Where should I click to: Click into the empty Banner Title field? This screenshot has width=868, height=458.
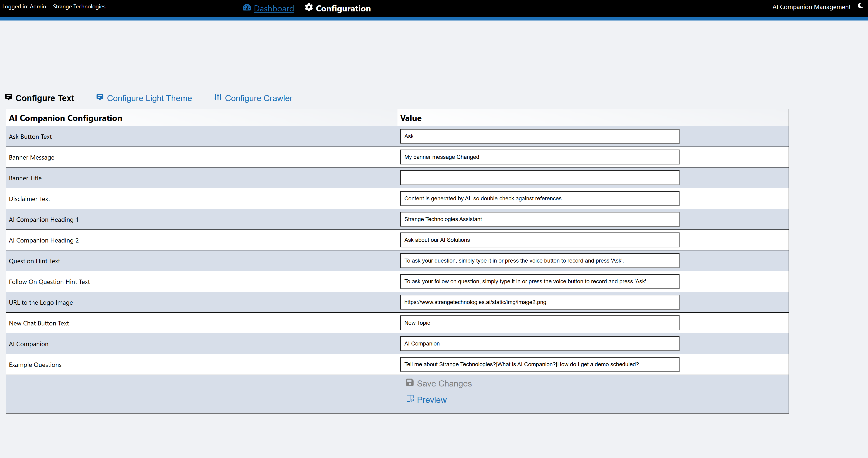(x=539, y=178)
